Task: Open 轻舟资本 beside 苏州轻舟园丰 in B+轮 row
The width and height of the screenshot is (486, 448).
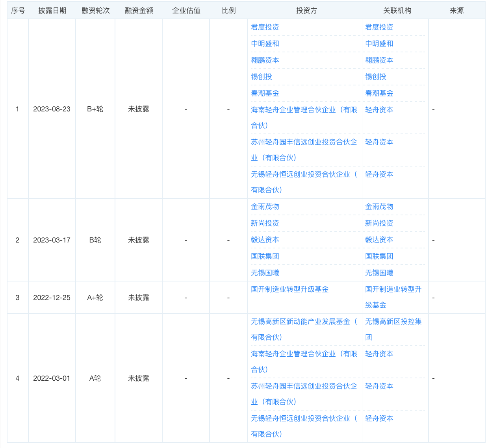Action: click(379, 142)
